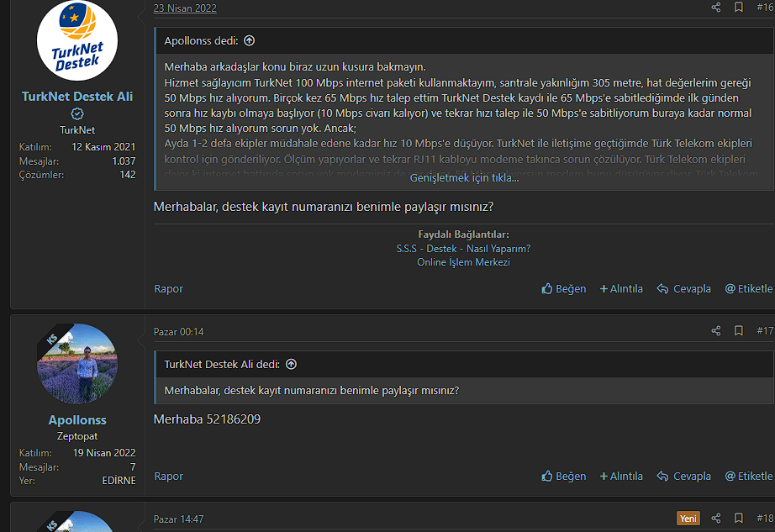775x532 pixels.
Task: Click Apollonss message count 7
Action: click(133, 466)
